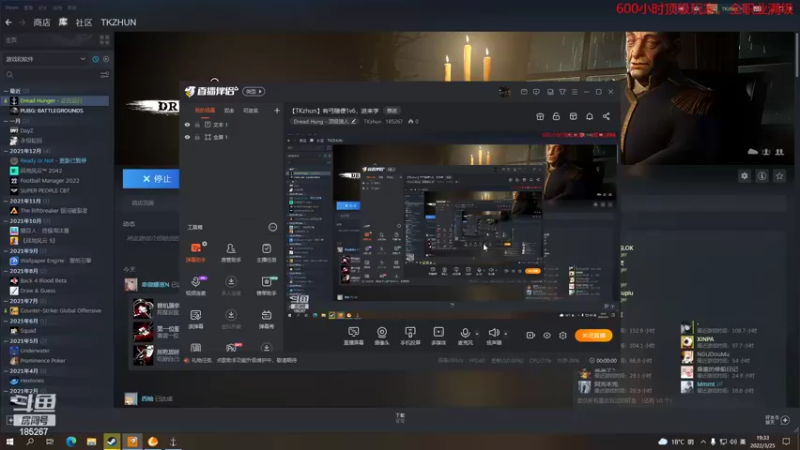Click the gift box icon in stream header

540,116
